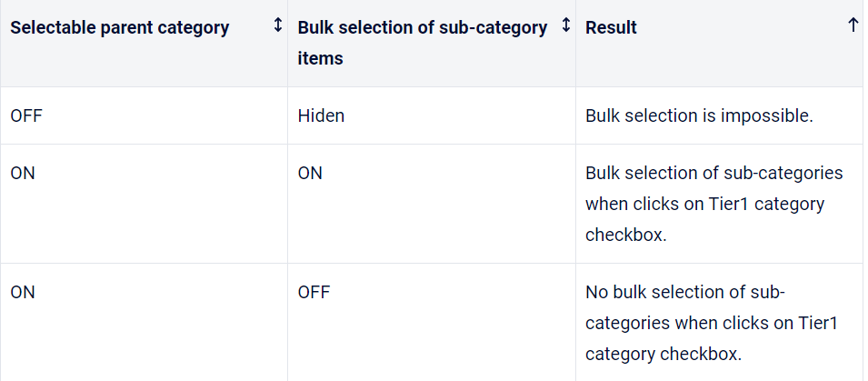The width and height of the screenshot is (868, 381).
Task: Click 'ON' in Bulk selection column
Action: click(309, 173)
